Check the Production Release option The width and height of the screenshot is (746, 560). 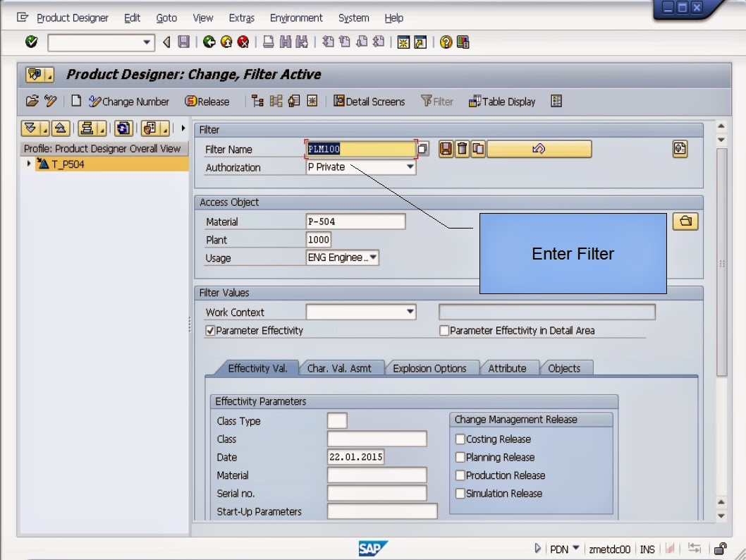[460, 475]
